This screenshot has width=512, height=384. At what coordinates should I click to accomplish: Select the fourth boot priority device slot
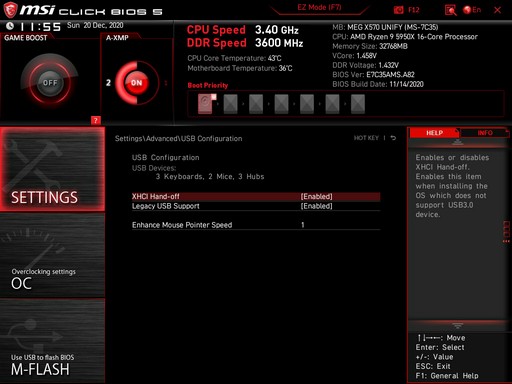click(x=281, y=104)
